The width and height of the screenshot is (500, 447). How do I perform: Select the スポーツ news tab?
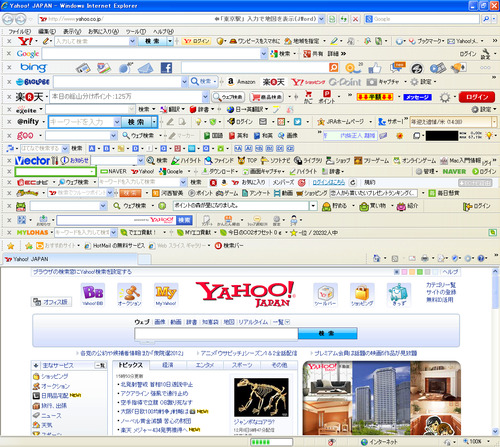(242, 365)
